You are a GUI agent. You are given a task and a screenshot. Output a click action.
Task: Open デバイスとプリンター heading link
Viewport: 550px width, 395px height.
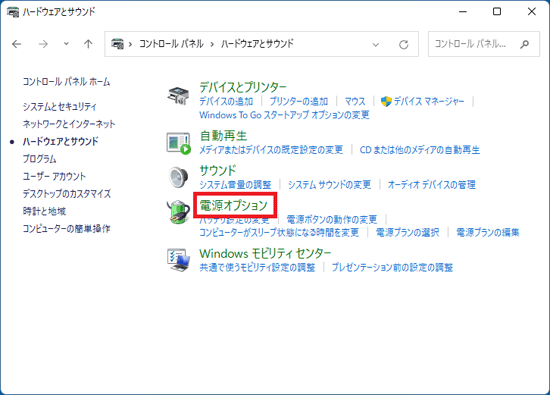pyautogui.click(x=243, y=87)
